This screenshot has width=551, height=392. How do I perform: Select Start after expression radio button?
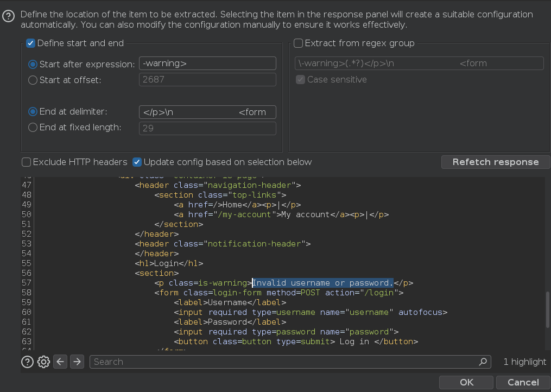pyautogui.click(x=33, y=64)
